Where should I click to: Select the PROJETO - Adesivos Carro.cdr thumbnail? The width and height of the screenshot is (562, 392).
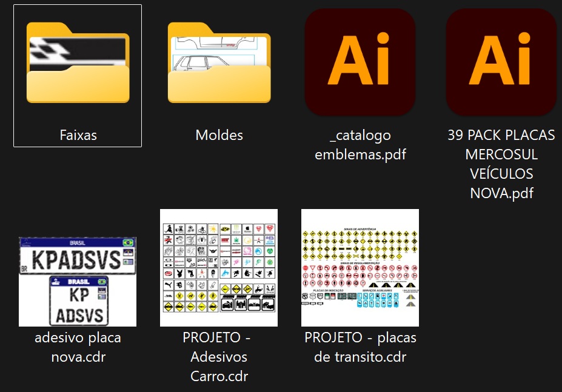[219, 268]
